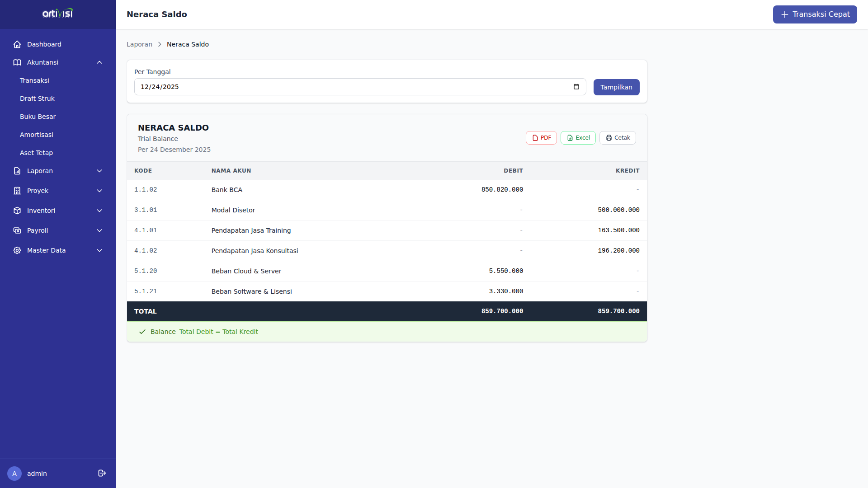The width and height of the screenshot is (868, 488).
Task: Click the Payroll wallet icon
Action: [17, 230]
